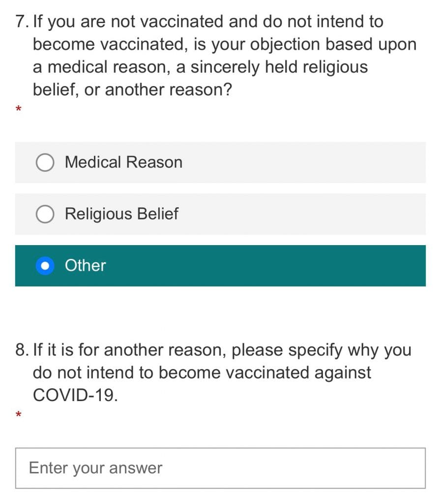
Task: Click the word 'COVID-19' in question 8
Action: 74,395
